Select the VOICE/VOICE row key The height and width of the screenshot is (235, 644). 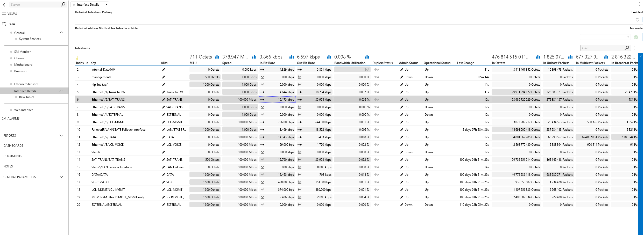(101, 182)
